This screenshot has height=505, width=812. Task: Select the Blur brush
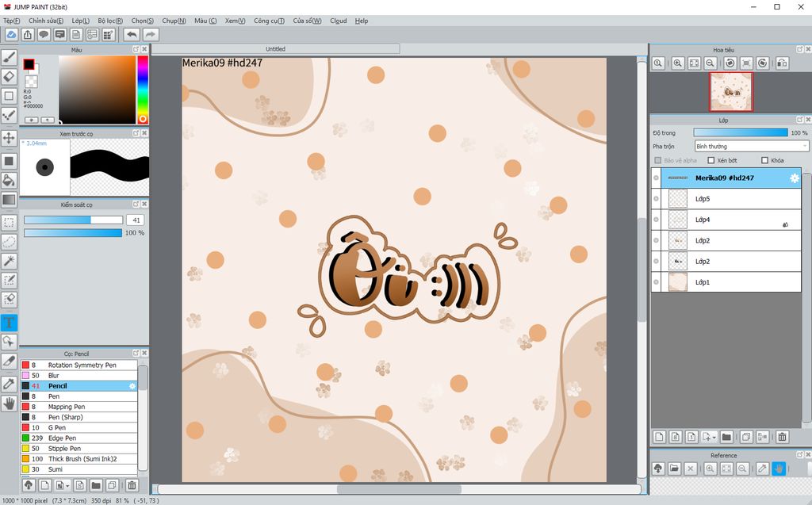pyautogui.click(x=79, y=376)
